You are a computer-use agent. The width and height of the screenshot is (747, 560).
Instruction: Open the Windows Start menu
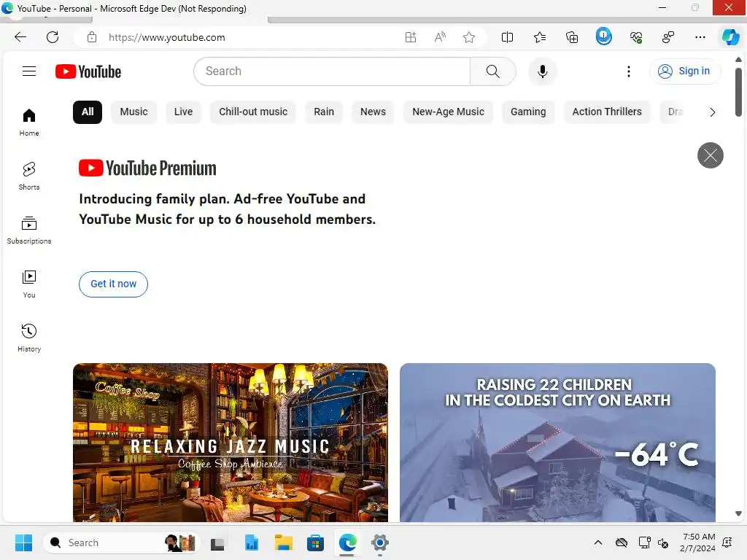[23, 542]
